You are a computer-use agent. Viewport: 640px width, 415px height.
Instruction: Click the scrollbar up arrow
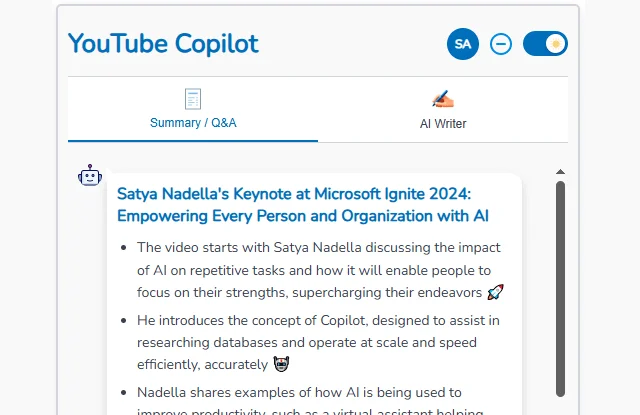560,172
